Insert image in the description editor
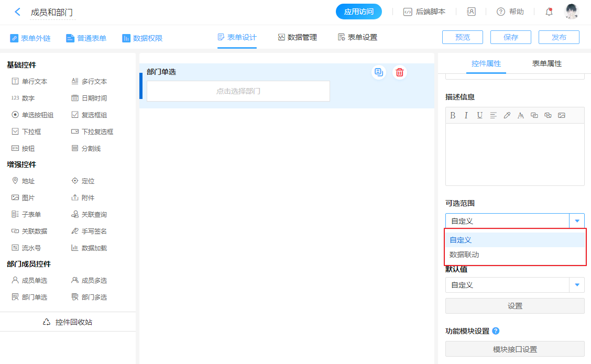591x364 pixels. 561,115
